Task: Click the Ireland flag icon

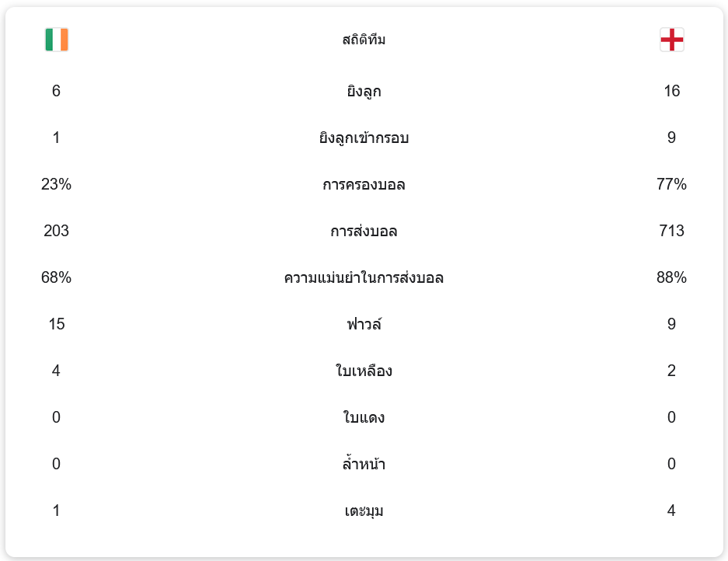Action: (x=57, y=40)
